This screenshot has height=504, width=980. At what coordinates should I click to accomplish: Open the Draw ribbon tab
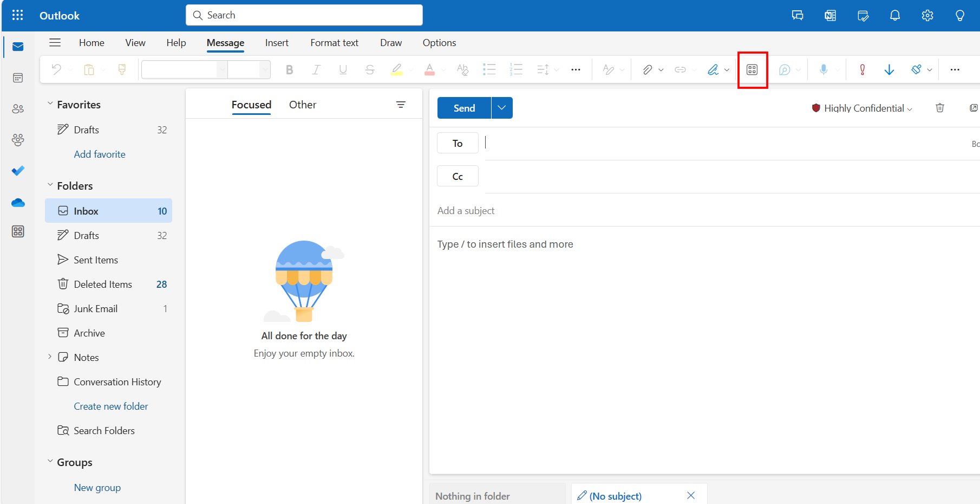click(x=391, y=43)
